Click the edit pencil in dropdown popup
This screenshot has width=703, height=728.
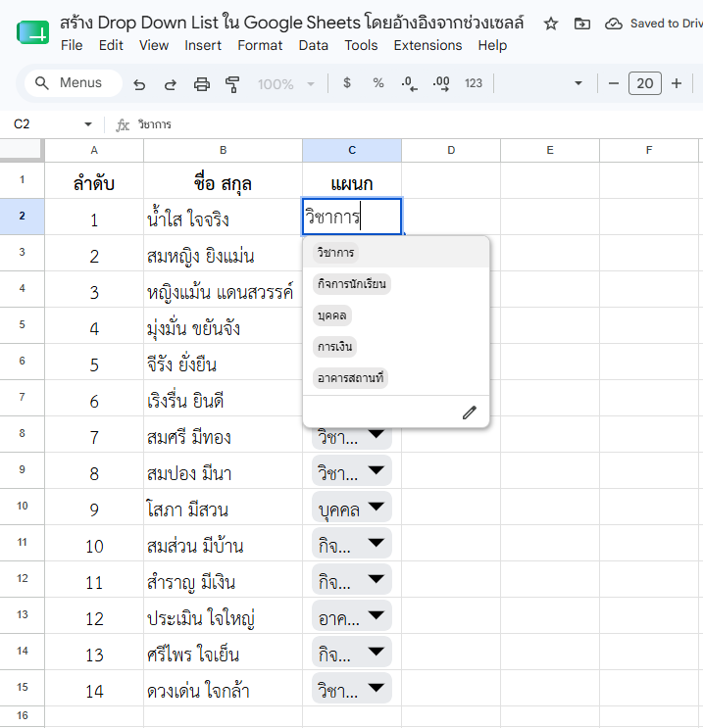470,413
